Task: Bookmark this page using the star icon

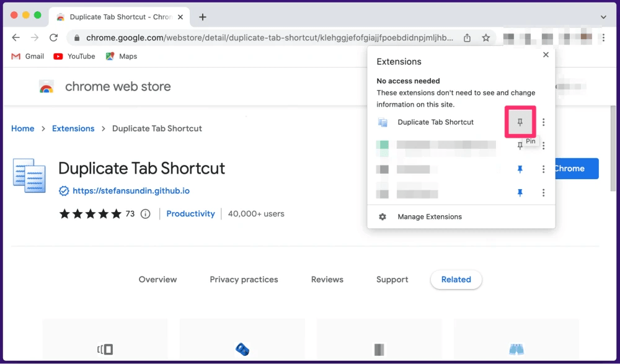Action: 486,37
